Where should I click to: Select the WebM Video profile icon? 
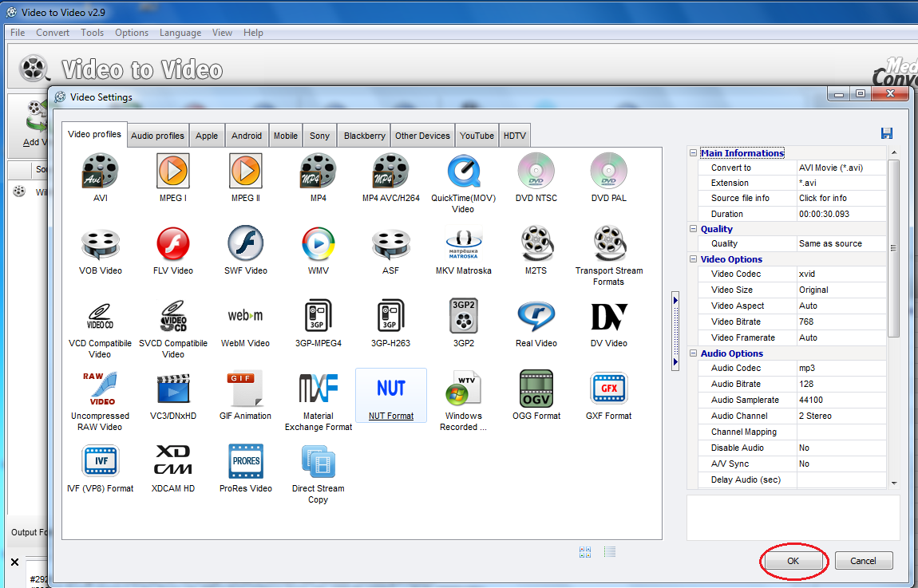[x=245, y=317]
